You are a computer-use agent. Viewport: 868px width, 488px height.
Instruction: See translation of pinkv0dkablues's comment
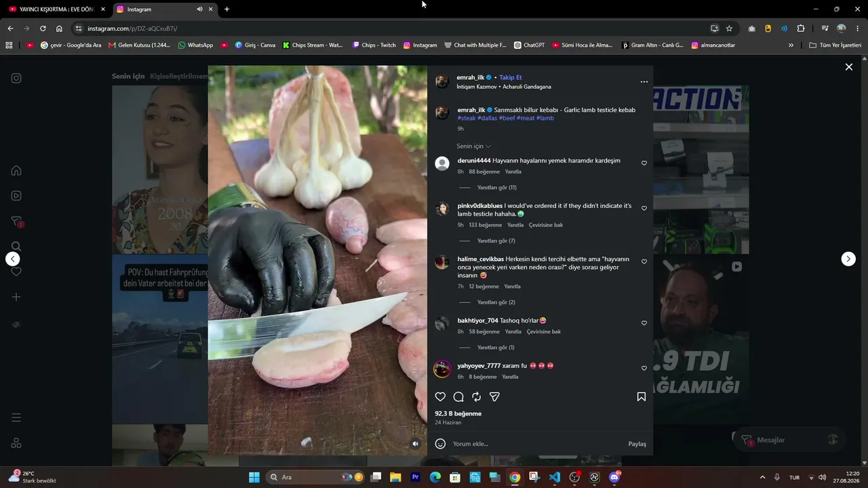point(546,225)
